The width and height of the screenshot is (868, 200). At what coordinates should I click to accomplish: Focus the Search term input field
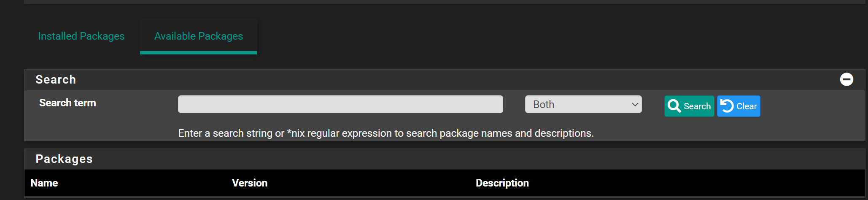pyautogui.click(x=340, y=104)
